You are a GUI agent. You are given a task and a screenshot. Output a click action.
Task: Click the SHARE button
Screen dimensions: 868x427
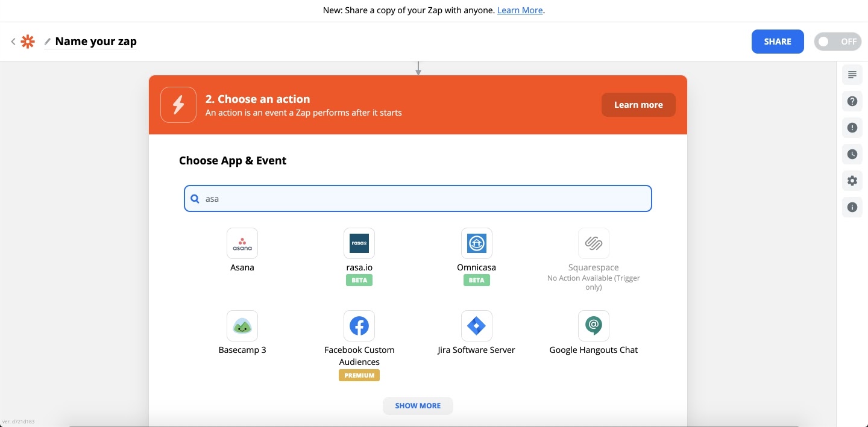[778, 42]
